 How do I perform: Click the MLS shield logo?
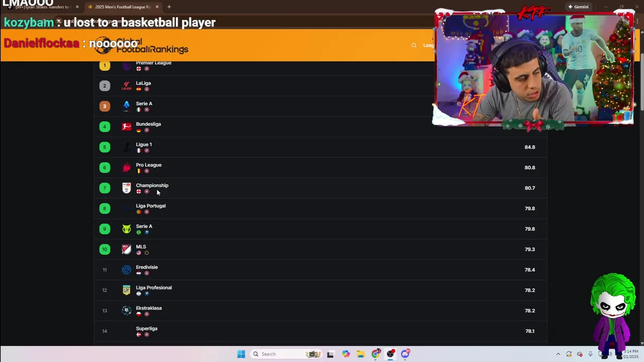[x=126, y=249]
